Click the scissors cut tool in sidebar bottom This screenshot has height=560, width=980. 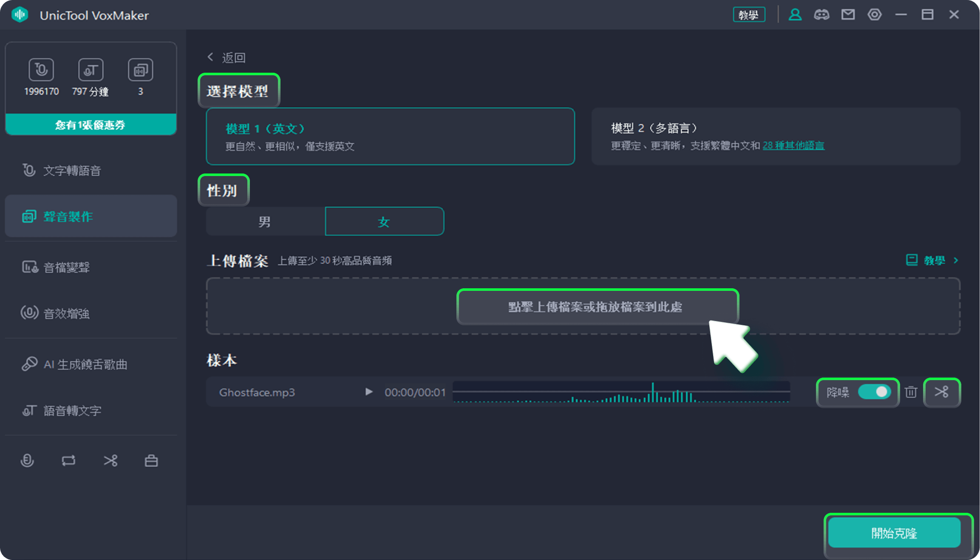110,461
